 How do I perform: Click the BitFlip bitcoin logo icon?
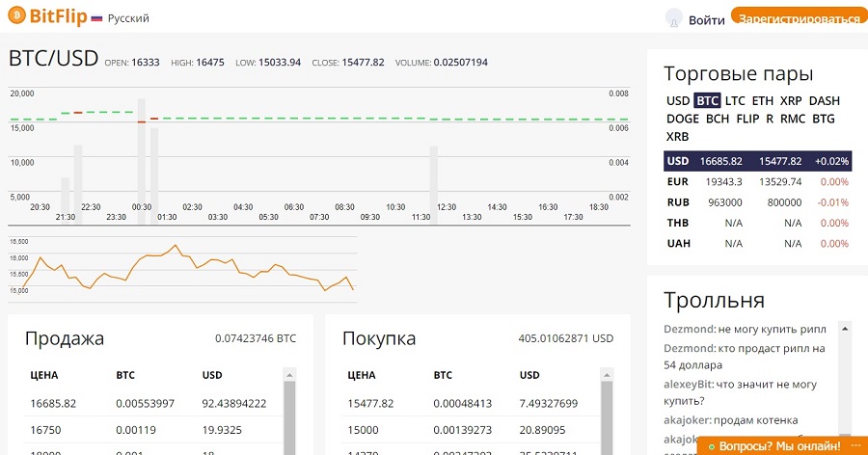coord(16,15)
